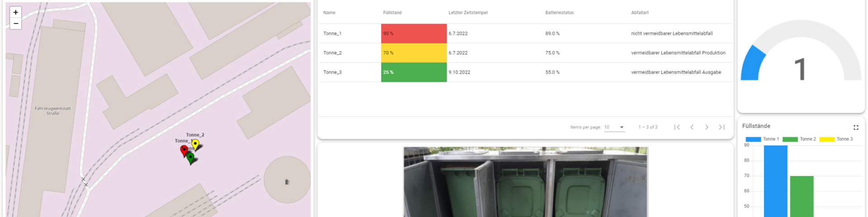The height and width of the screenshot is (217, 868).
Task: Click the gauge value 1
Action: pyautogui.click(x=800, y=69)
